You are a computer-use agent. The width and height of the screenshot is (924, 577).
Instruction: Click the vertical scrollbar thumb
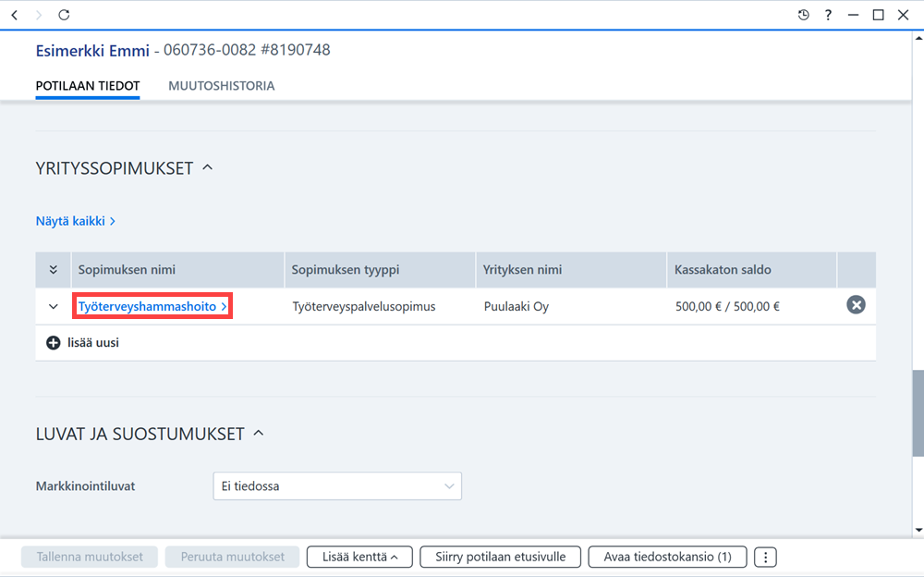[x=918, y=413]
